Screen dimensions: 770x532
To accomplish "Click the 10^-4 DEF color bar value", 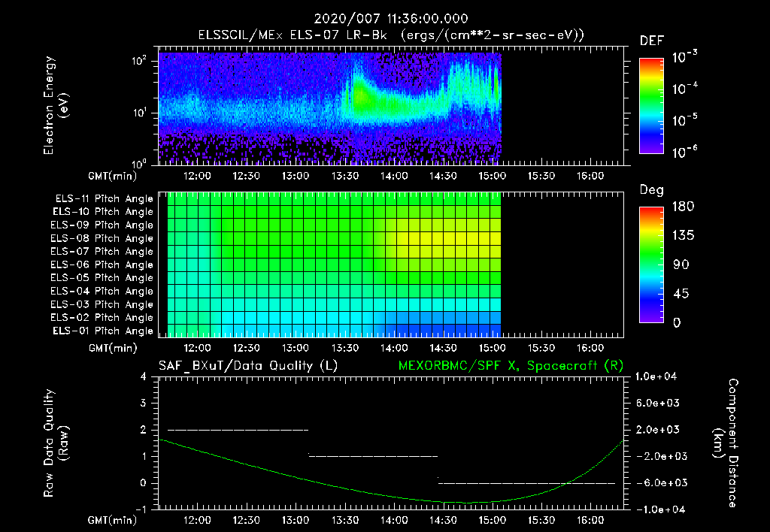I will click(684, 89).
